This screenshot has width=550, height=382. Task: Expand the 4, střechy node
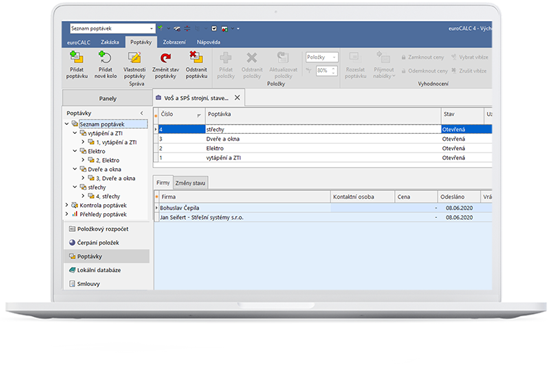(83, 196)
